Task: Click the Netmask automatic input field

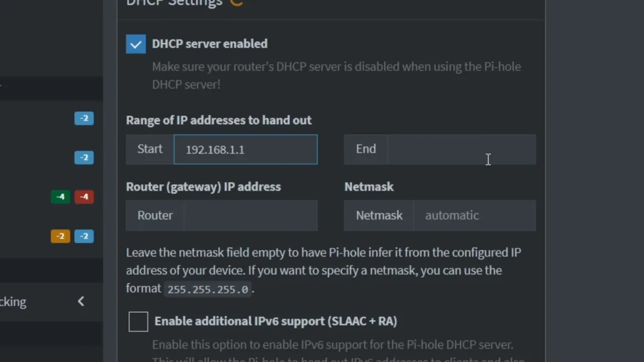Action: point(473,215)
